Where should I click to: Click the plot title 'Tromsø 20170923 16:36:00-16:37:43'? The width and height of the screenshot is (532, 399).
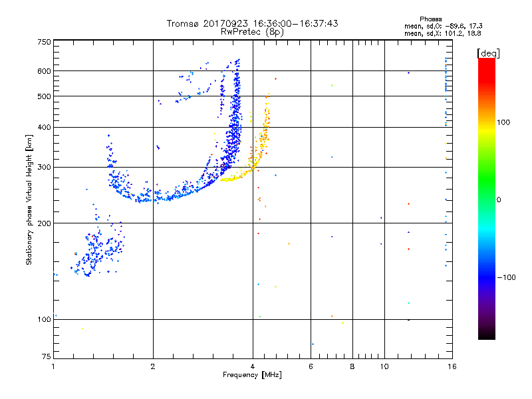253,23
